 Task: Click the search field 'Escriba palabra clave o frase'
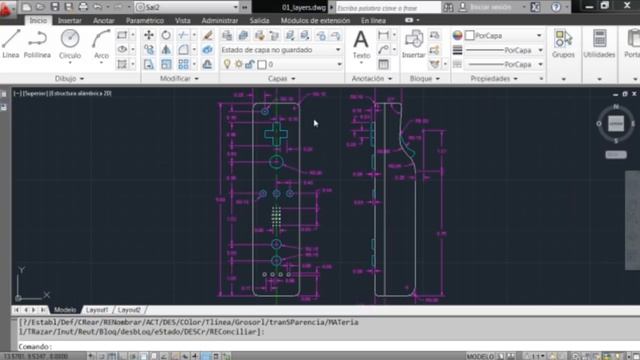388,7
